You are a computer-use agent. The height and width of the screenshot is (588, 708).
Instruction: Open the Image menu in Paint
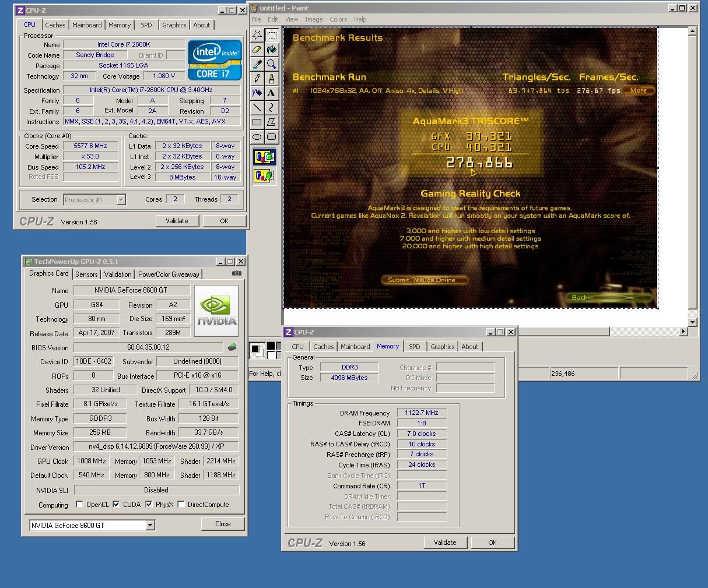click(314, 19)
